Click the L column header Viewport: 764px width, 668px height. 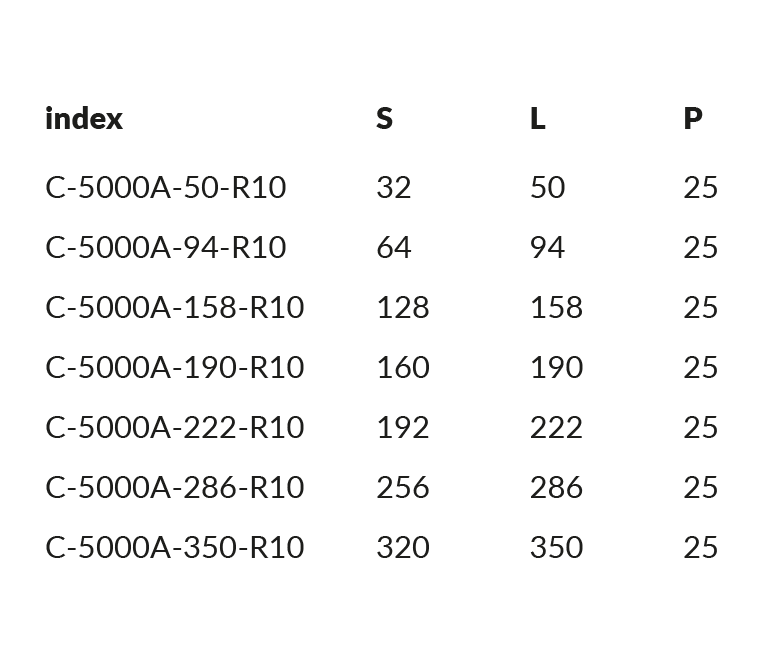(x=537, y=118)
